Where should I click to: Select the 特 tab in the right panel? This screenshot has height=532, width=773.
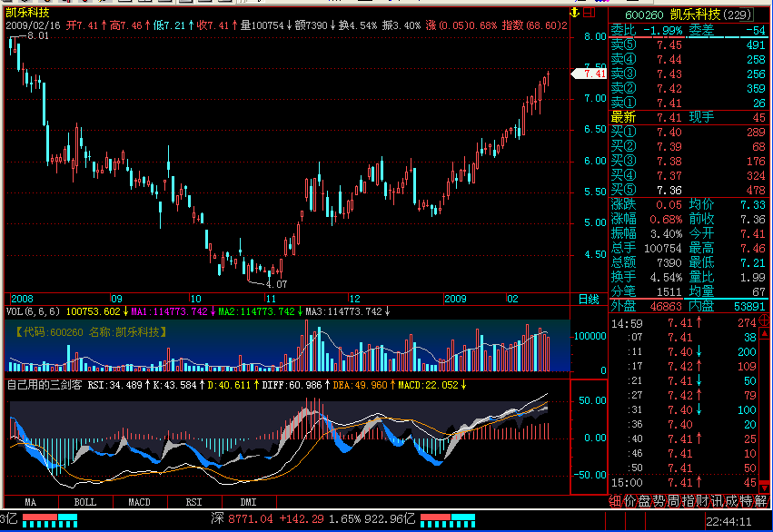point(747,501)
